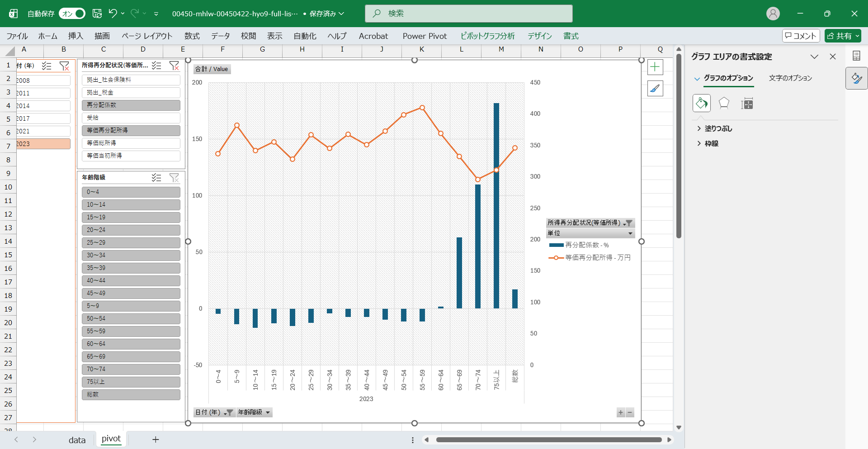Open the ピボットグラフ分析 ribbon tab
Viewport: 868px width, 449px height.
pyautogui.click(x=487, y=36)
